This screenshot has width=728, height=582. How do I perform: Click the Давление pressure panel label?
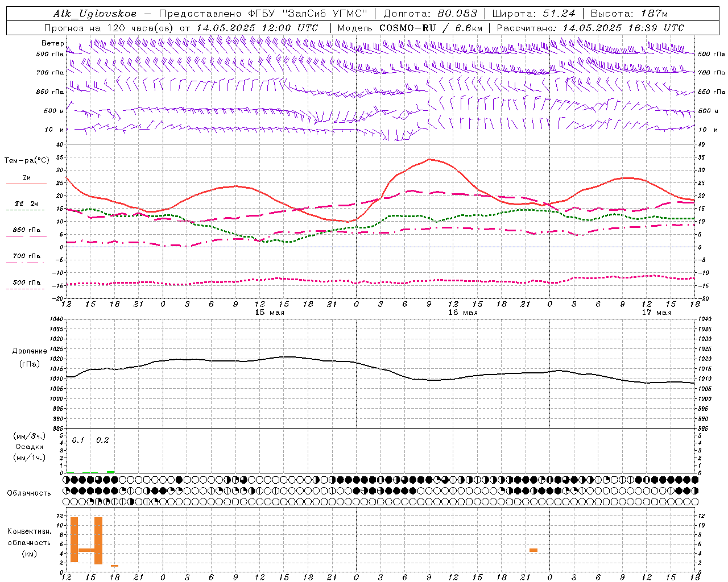coord(30,351)
